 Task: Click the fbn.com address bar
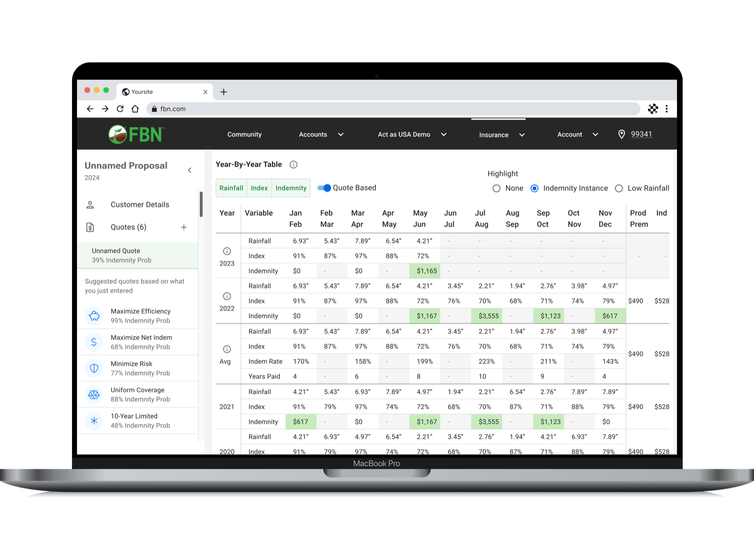click(x=393, y=109)
